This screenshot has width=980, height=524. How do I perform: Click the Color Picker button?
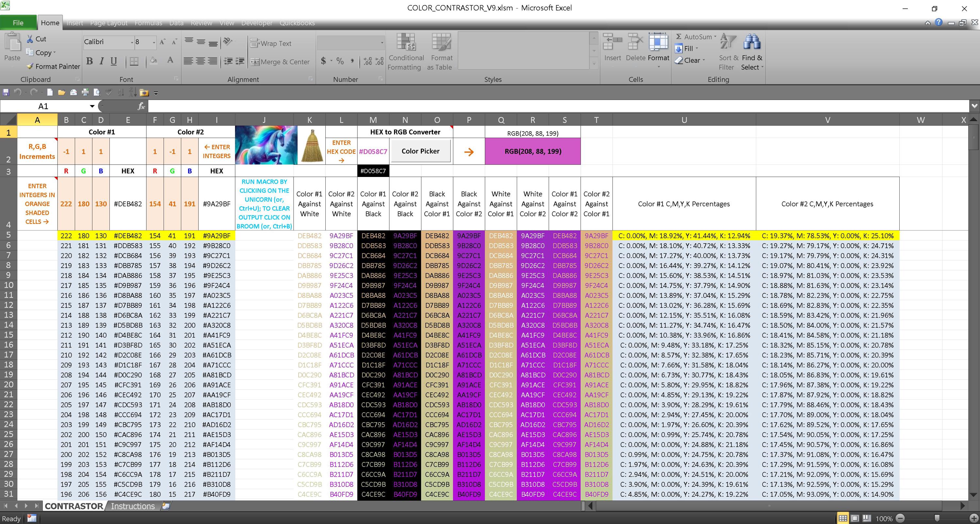coord(420,151)
